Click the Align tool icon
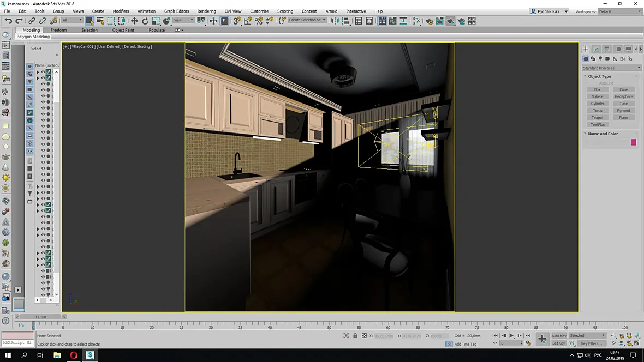The image size is (644, 362). pyautogui.click(x=346, y=21)
